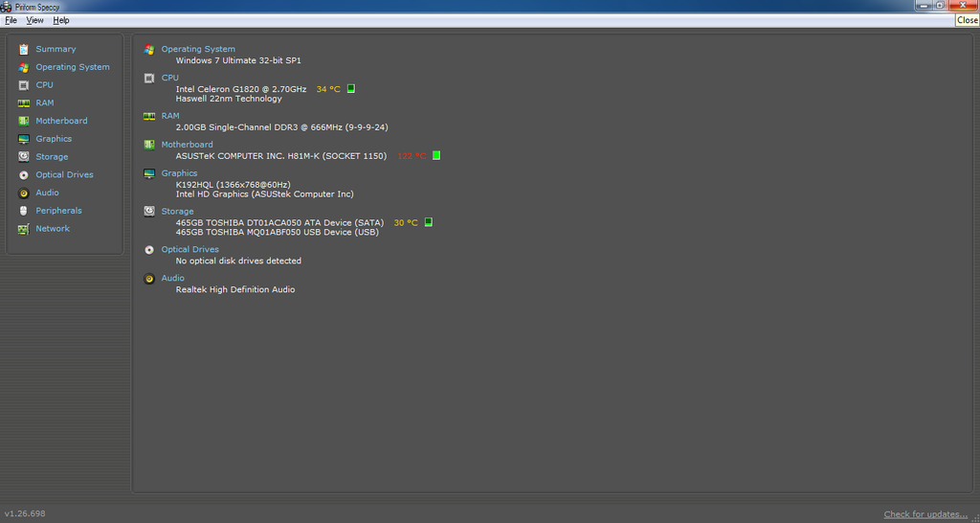Select the Audio speaker icon in sidebar
This screenshot has height=523, width=980.
(x=24, y=193)
